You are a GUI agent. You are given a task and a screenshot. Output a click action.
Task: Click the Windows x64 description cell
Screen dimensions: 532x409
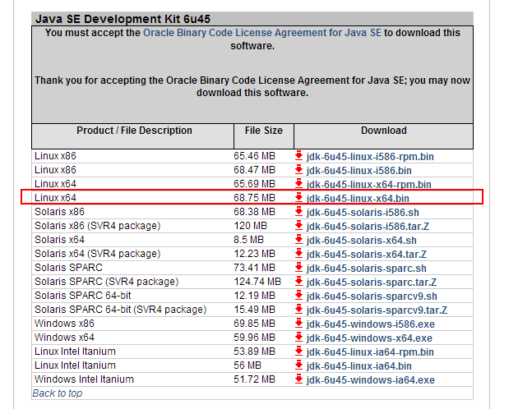(64, 338)
